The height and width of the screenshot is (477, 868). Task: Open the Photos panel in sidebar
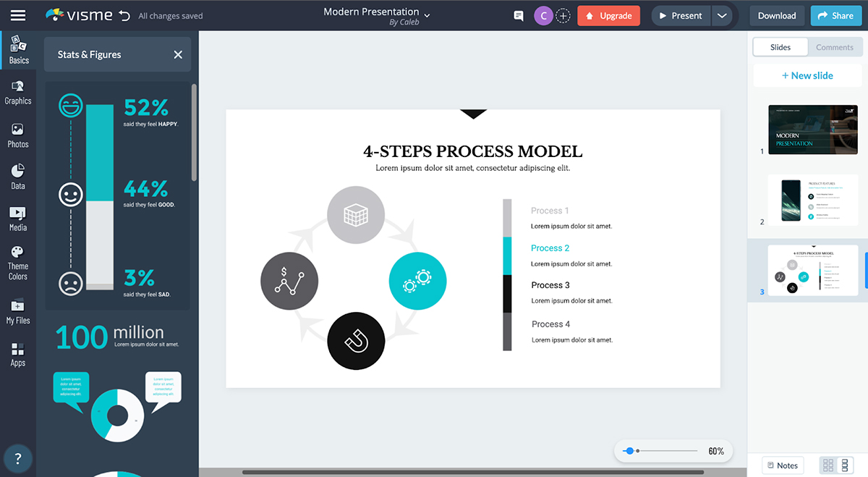click(18, 135)
